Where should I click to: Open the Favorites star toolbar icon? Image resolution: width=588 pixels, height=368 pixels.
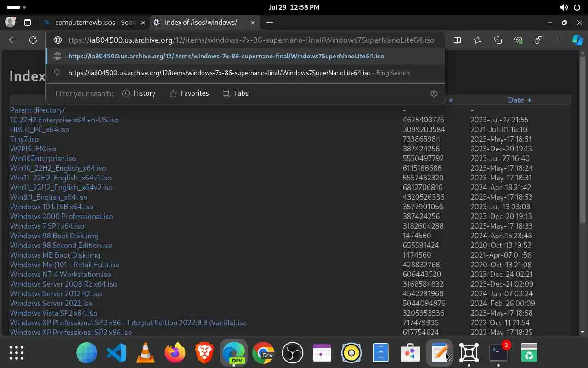point(478,40)
